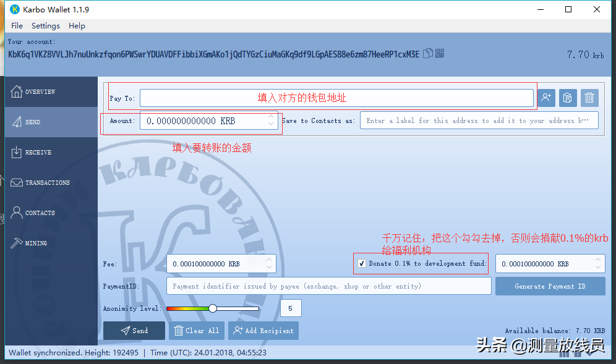Click the Send button
616x364 pixels.
click(134, 331)
